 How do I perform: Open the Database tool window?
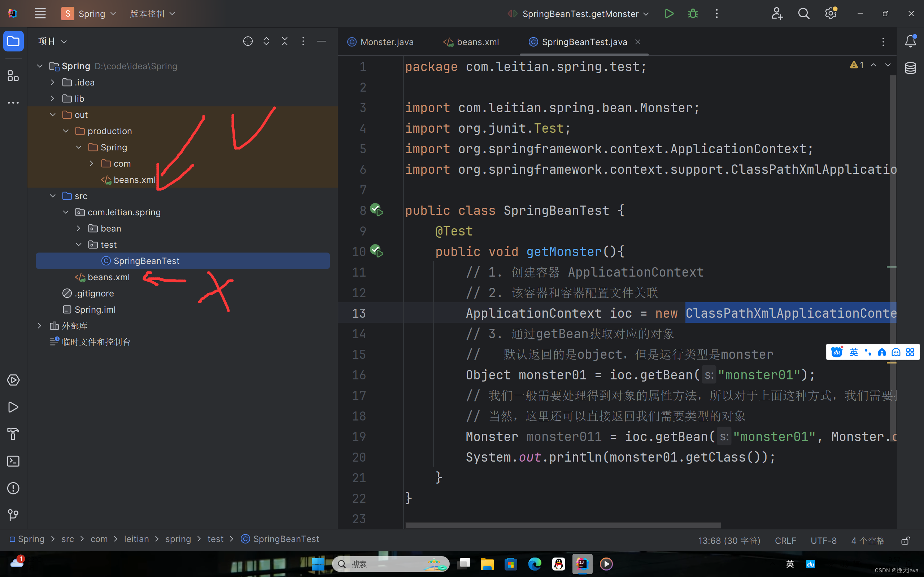click(910, 68)
